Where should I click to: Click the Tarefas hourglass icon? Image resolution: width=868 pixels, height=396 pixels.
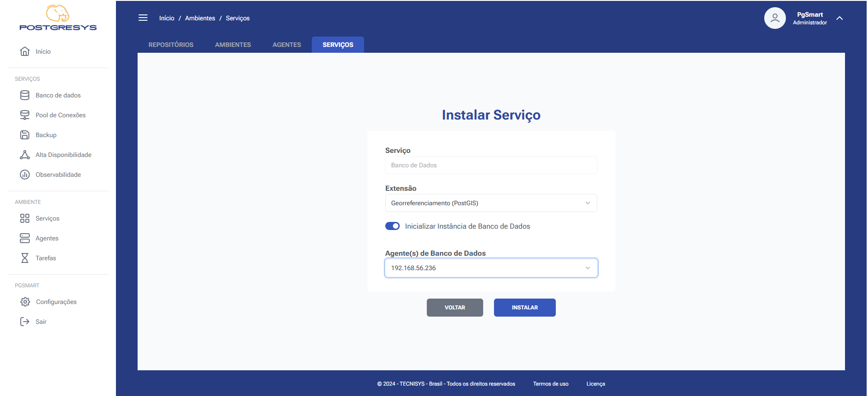coord(25,258)
